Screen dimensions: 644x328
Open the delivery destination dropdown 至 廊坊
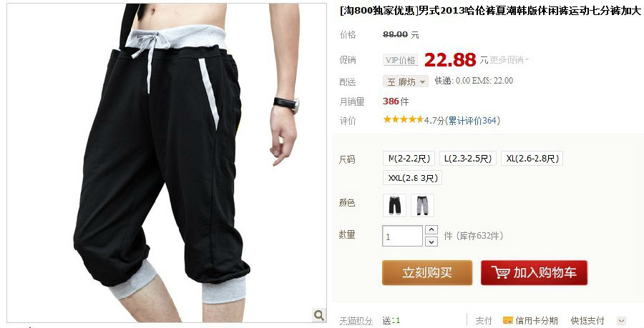tap(406, 81)
